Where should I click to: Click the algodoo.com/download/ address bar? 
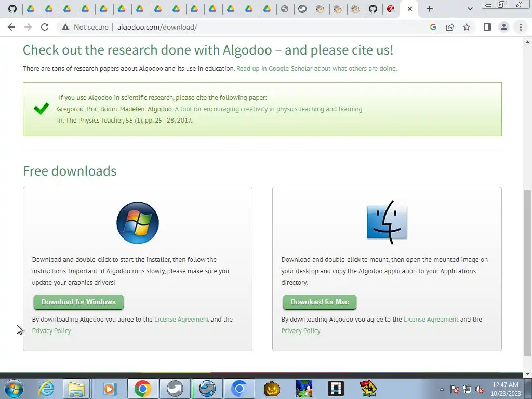click(x=157, y=27)
